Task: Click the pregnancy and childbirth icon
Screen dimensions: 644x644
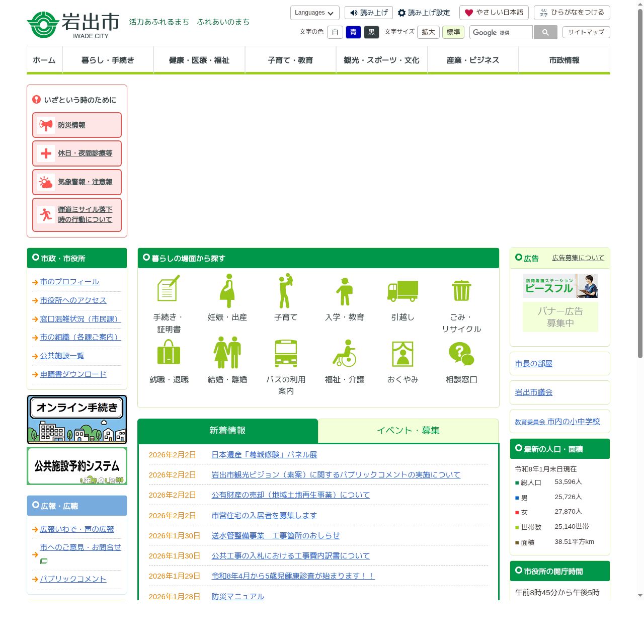Action: pyautogui.click(x=227, y=291)
